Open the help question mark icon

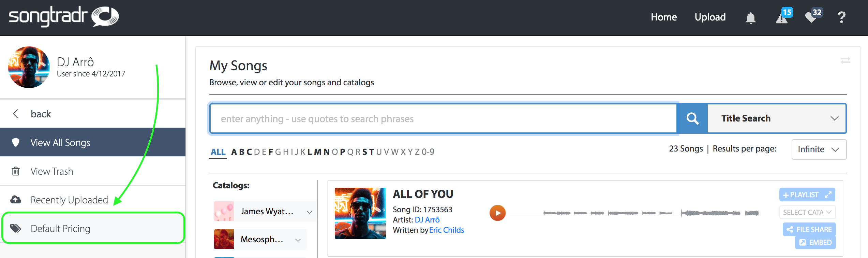click(x=841, y=17)
